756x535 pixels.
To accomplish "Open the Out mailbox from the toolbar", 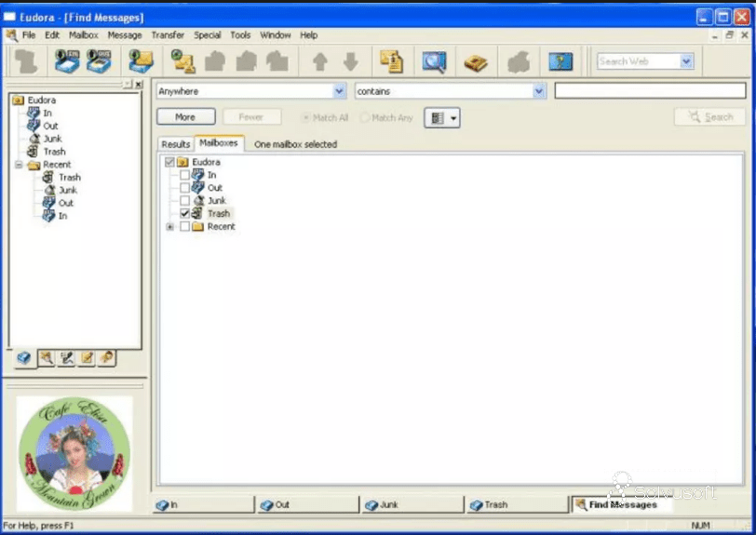I will pos(99,61).
